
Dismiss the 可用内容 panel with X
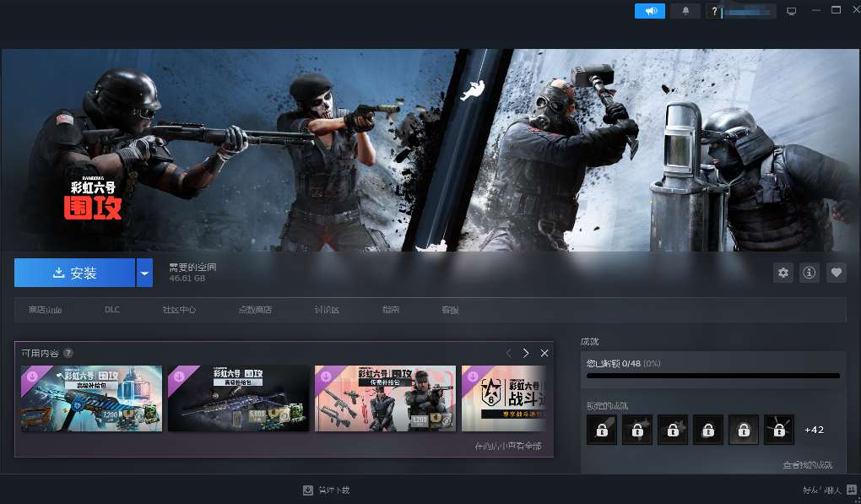tap(544, 353)
